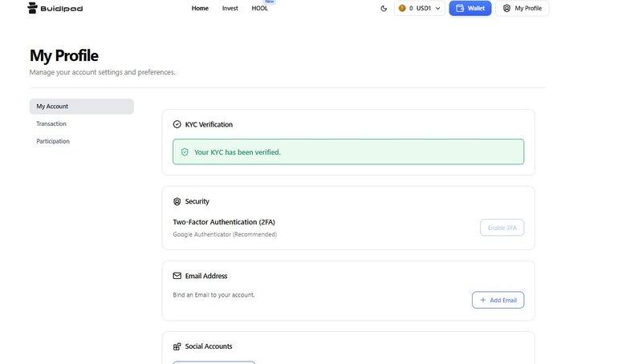
Task: Expand the USD1 currency dropdown chevron
Action: (x=438, y=8)
